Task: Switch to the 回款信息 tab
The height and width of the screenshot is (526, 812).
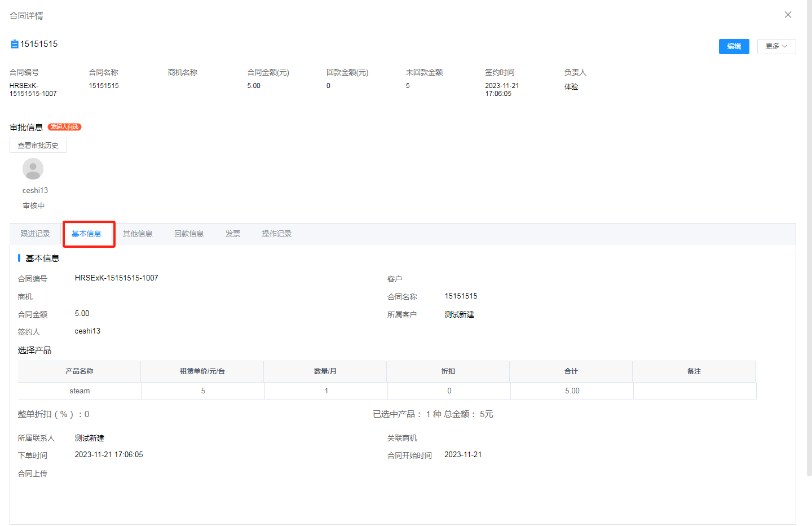Action: tap(189, 234)
